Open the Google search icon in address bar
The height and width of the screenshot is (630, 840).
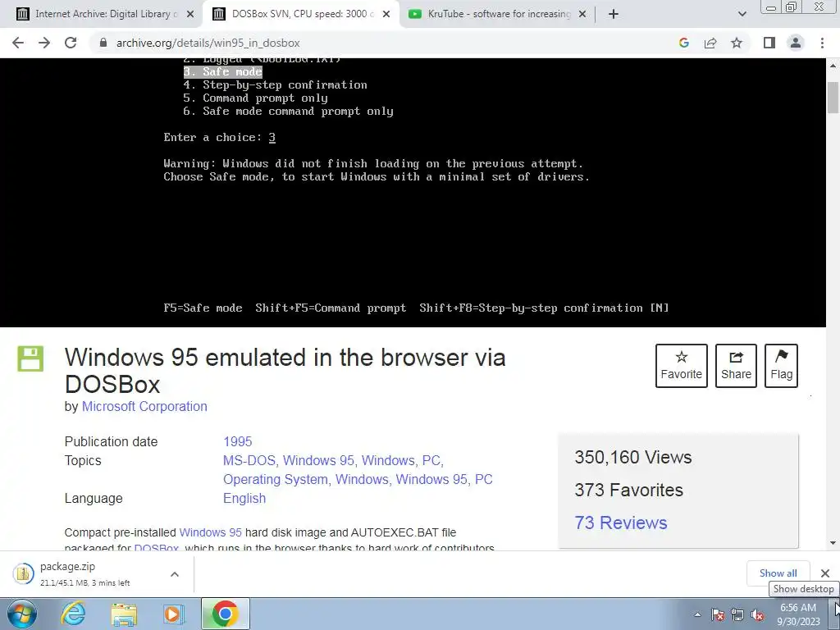(x=683, y=43)
